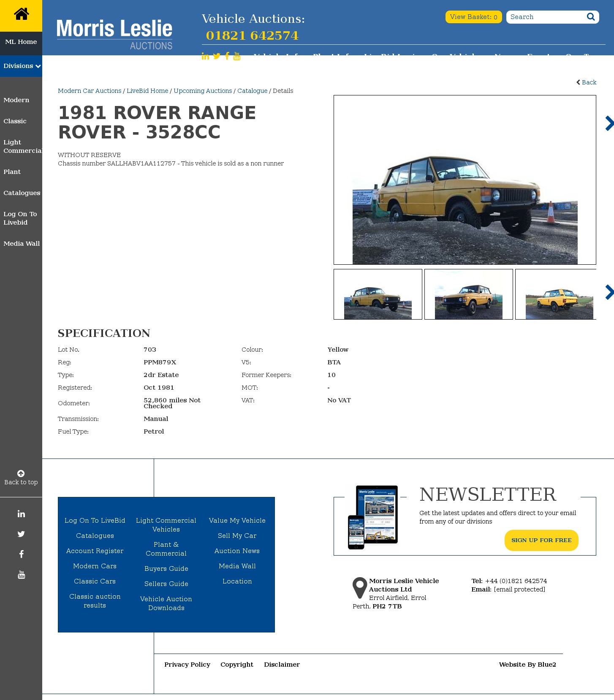Open Value My Vehicle link

237,521
